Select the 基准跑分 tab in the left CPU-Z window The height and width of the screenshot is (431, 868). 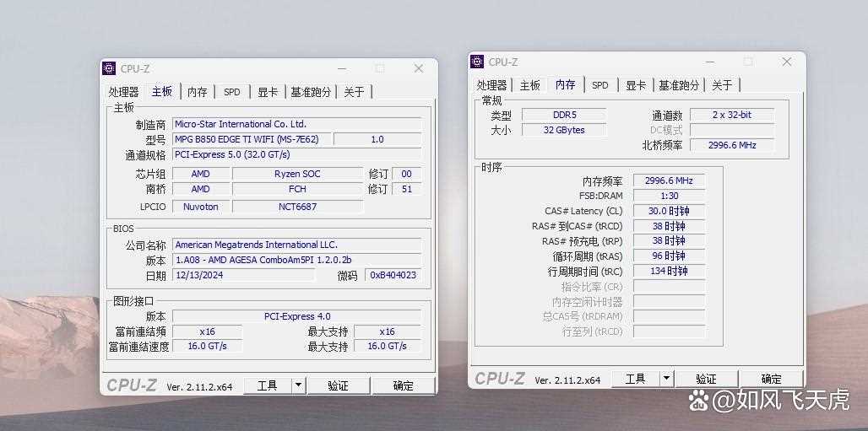[x=311, y=92]
